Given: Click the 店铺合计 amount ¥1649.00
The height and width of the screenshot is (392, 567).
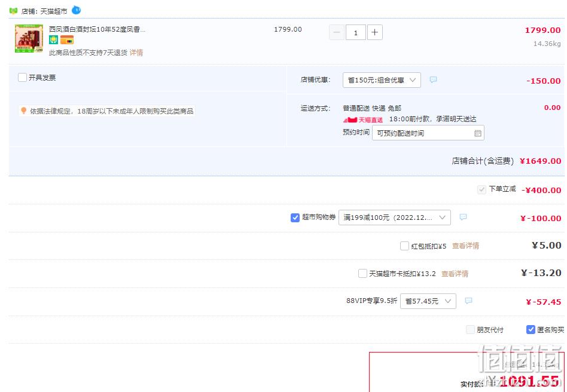Looking at the screenshot, I should (x=541, y=161).
